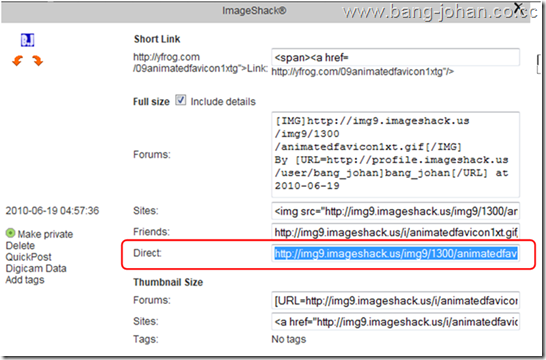Click the BJ favicon thumbnail image
Viewport: 546px width, 360px height.
pos(27,40)
